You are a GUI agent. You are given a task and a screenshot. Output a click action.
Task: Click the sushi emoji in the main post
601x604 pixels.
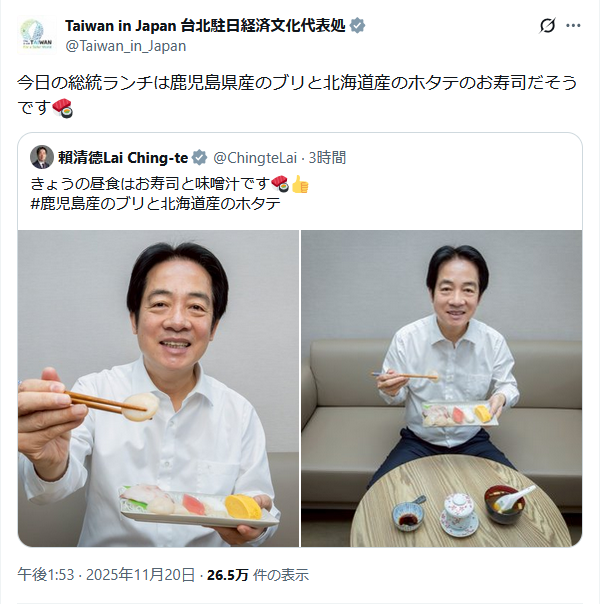click(x=62, y=108)
